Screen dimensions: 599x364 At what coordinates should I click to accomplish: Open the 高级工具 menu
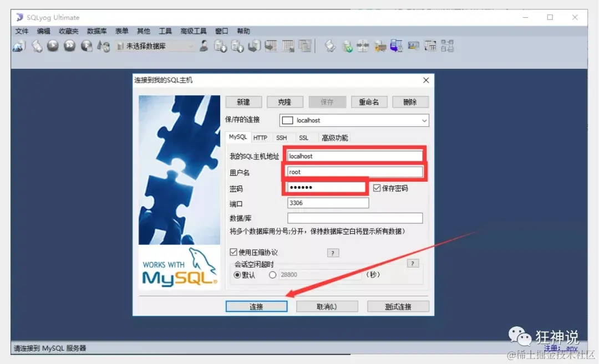[194, 31]
